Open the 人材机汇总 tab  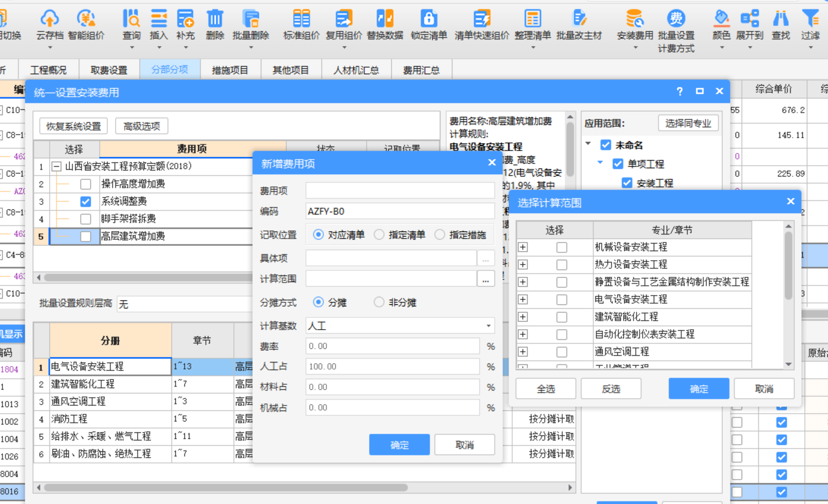click(356, 70)
